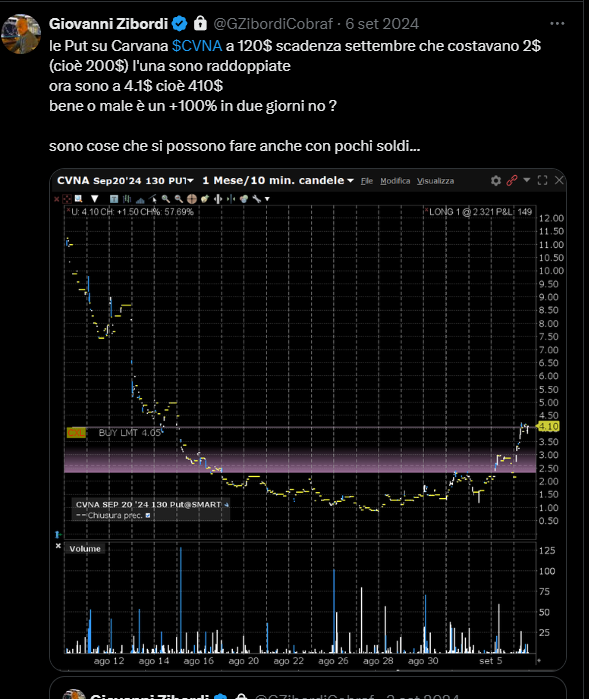This screenshot has height=699, width=589.
Task: Expand the small arrow after the wrench
Action: tap(267, 199)
